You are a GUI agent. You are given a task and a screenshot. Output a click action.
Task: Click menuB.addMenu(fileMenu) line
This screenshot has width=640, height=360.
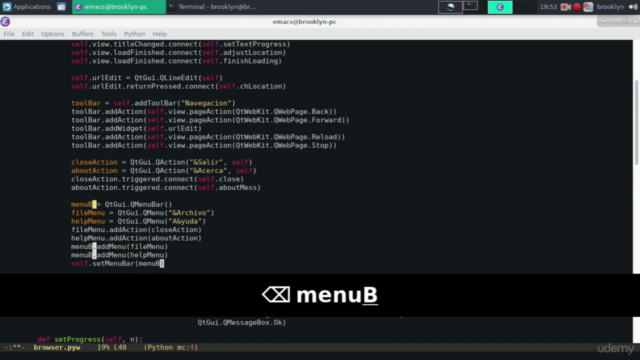tap(119, 247)
